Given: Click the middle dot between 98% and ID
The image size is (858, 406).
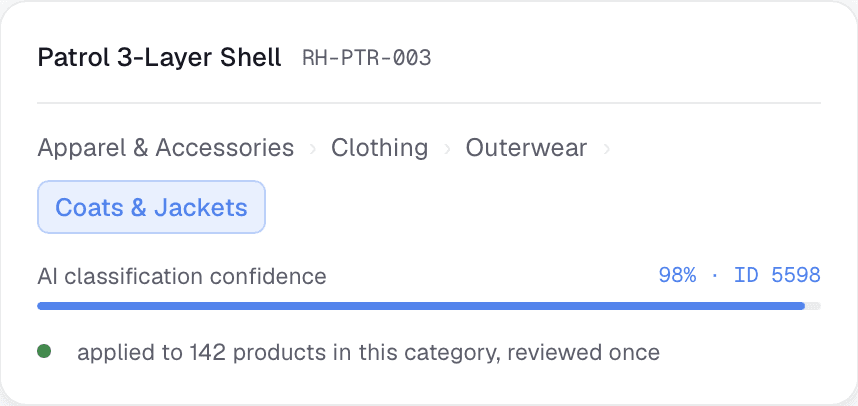Looking at the screenshot, I should click(x=715, y=275).
